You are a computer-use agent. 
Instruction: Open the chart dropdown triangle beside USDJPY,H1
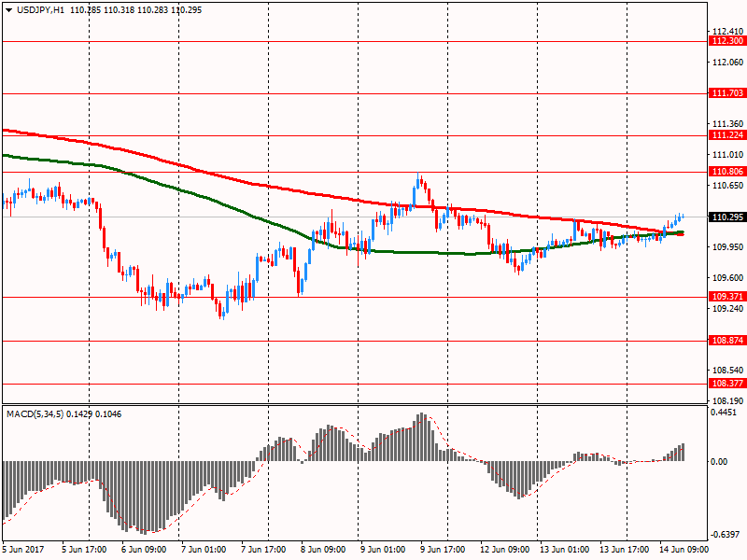pos(9,10)
